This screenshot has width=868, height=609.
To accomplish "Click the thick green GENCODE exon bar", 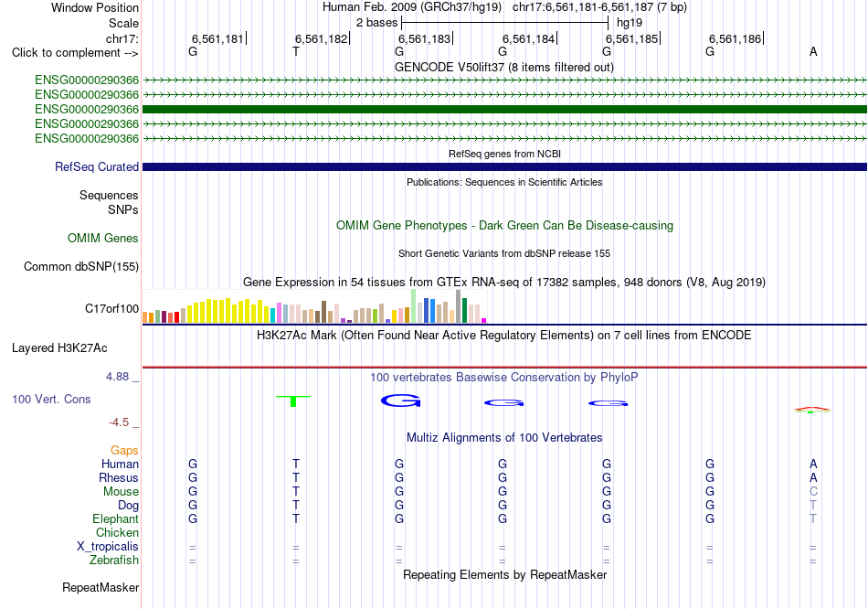I will click(x=504, y=109).
